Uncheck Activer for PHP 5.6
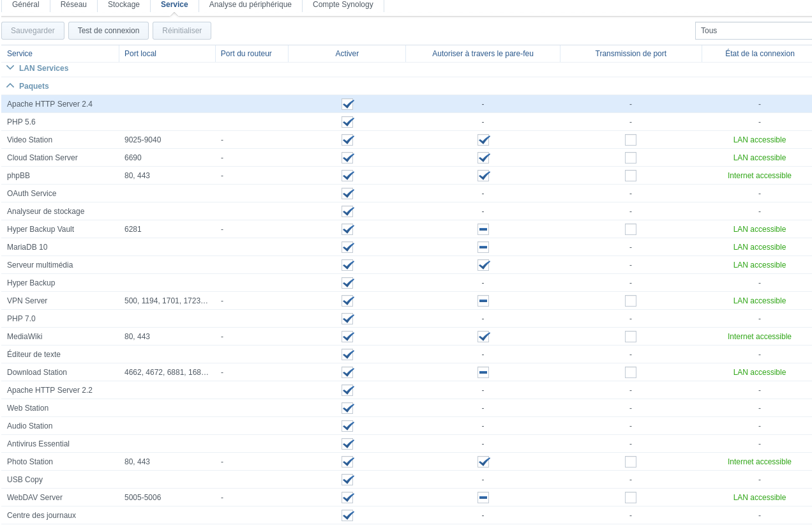The image size is (812, 525). tap(347, 122)
